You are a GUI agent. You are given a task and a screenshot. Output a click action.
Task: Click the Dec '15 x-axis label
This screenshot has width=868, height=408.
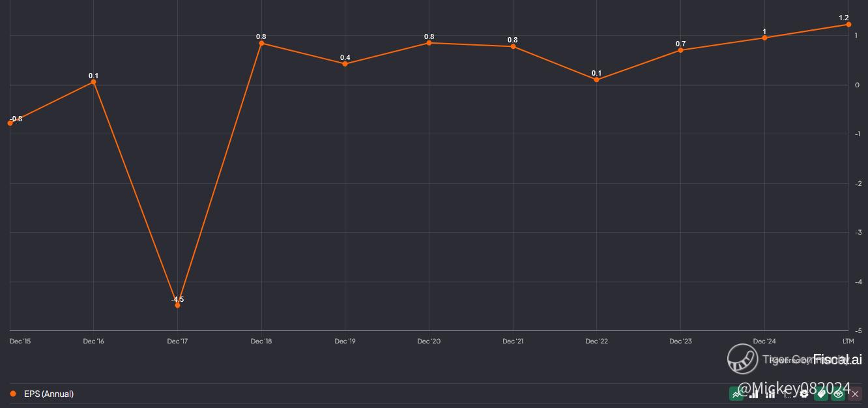coord(20,341)
